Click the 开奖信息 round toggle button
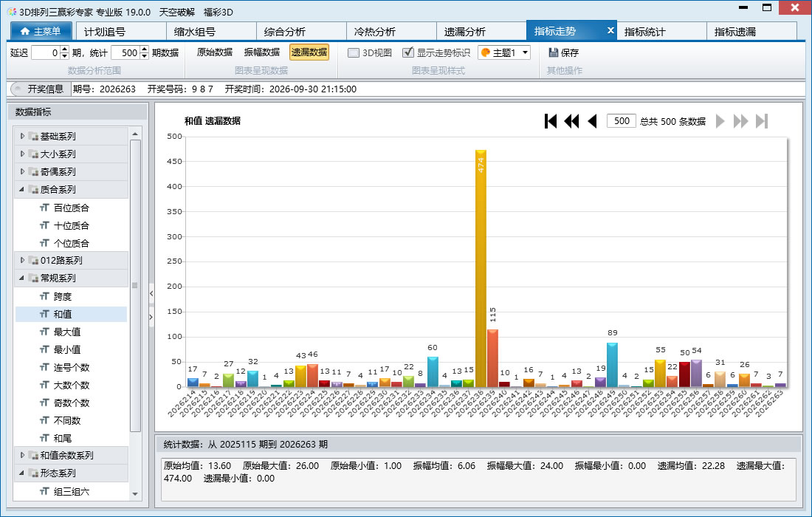This screenshot has height=517, width=812. (x=17, y=89)
